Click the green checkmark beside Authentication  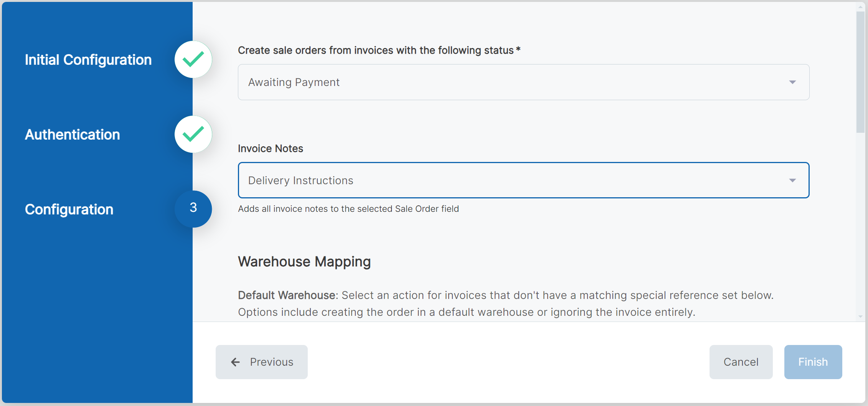tap(193, 134)
